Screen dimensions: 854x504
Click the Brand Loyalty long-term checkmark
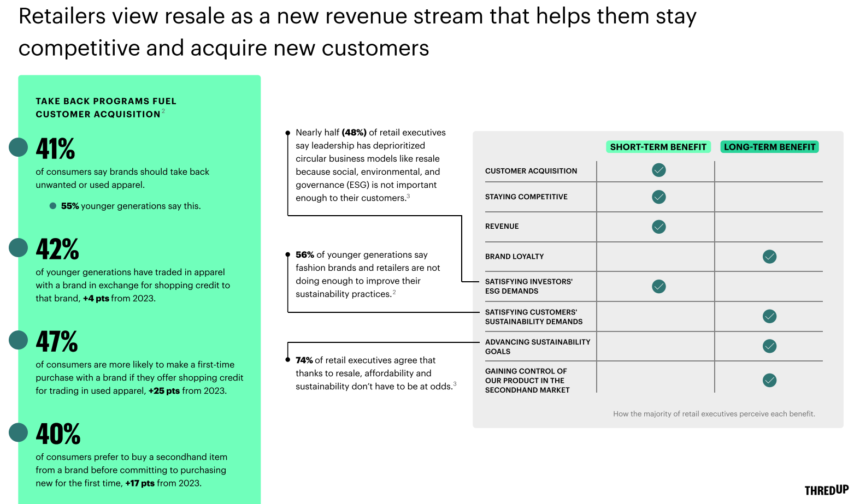pos(769,256)
